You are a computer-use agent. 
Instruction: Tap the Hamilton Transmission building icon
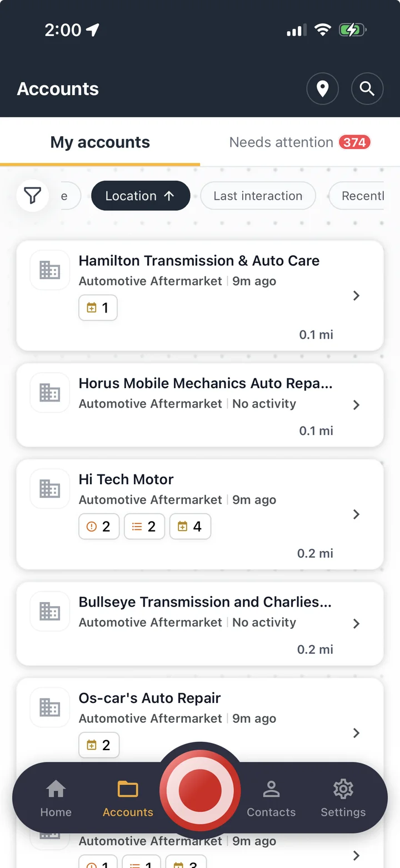(50, 270)
